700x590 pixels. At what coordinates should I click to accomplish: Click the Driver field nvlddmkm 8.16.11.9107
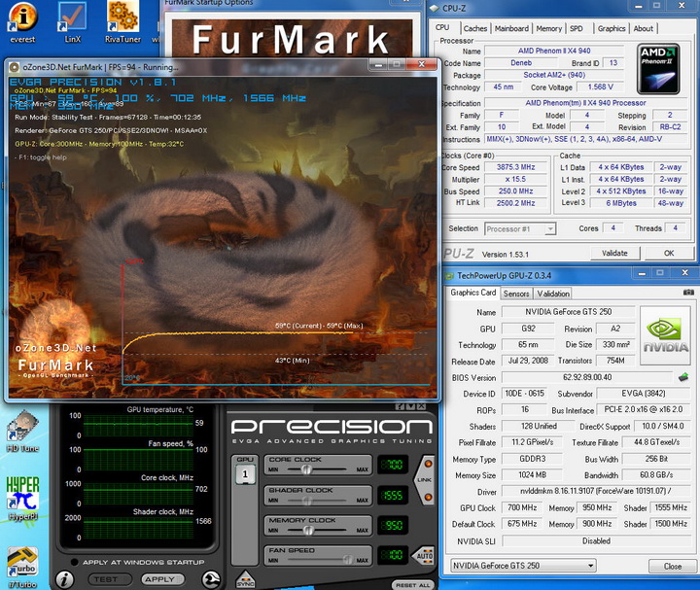pos(596,491)
